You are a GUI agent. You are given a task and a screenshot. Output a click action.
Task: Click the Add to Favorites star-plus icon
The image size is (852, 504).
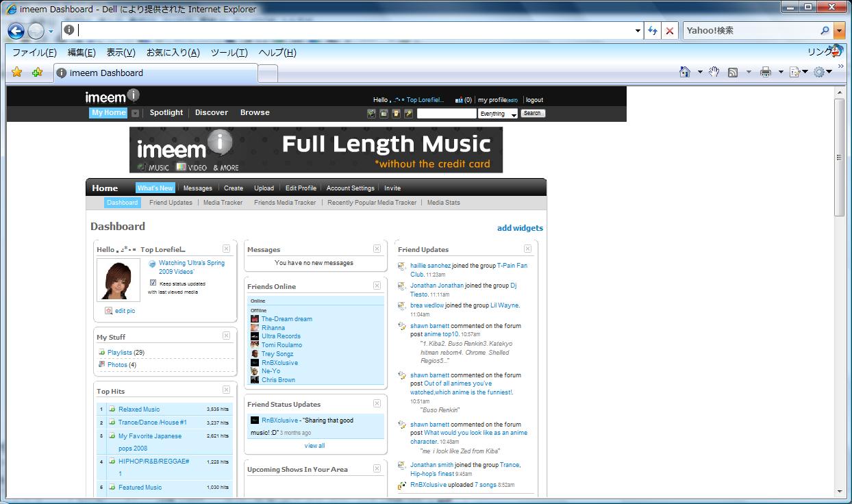click(x=37, y=73)
